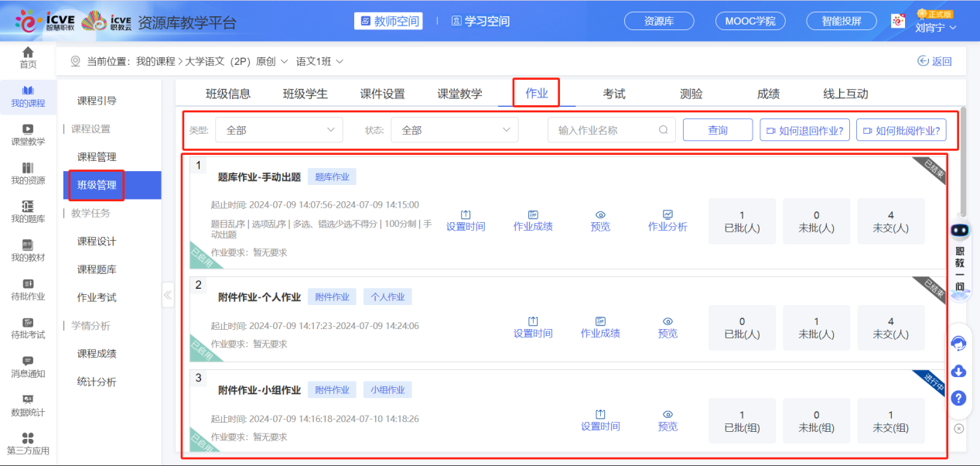Expand the 状态 dropdown
This screenshot has width=980, height=466.
pos(454,130)
